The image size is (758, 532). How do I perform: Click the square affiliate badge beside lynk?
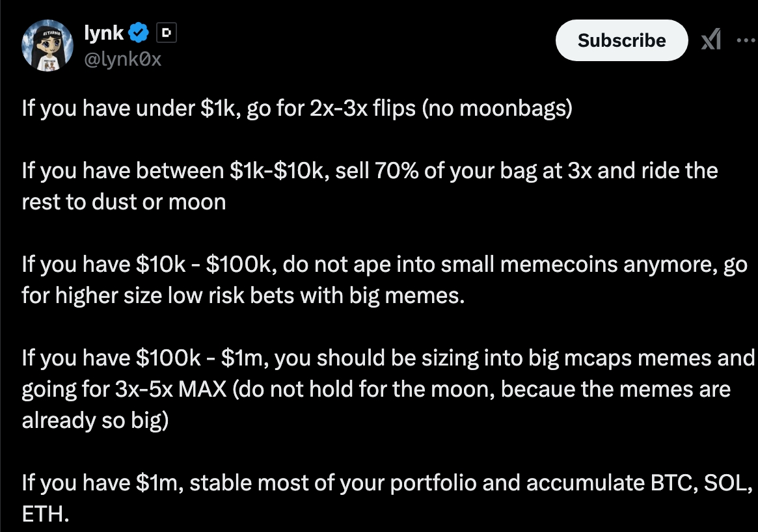click(167, 32)
